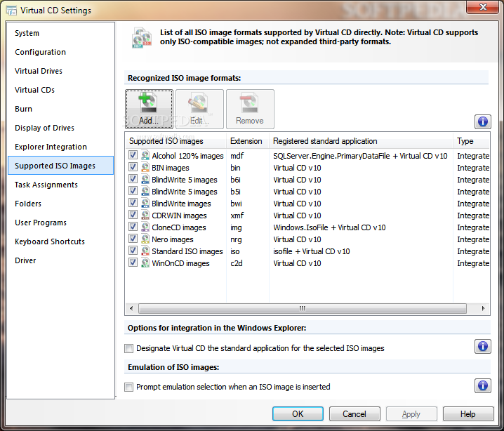Select SQLServer.Engine.PrimaryDataFile + Virtual CD v10 cell
This screenshot has height=431, width=504.
360,156
